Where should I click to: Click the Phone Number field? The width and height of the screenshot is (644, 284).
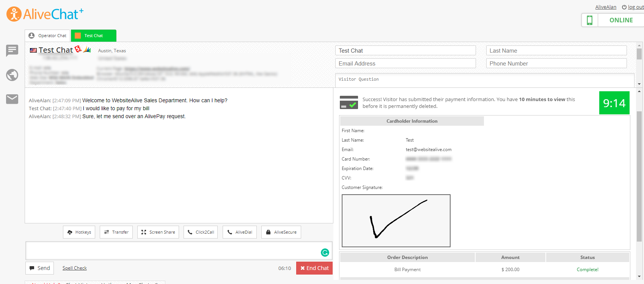(x=556, y=64)
